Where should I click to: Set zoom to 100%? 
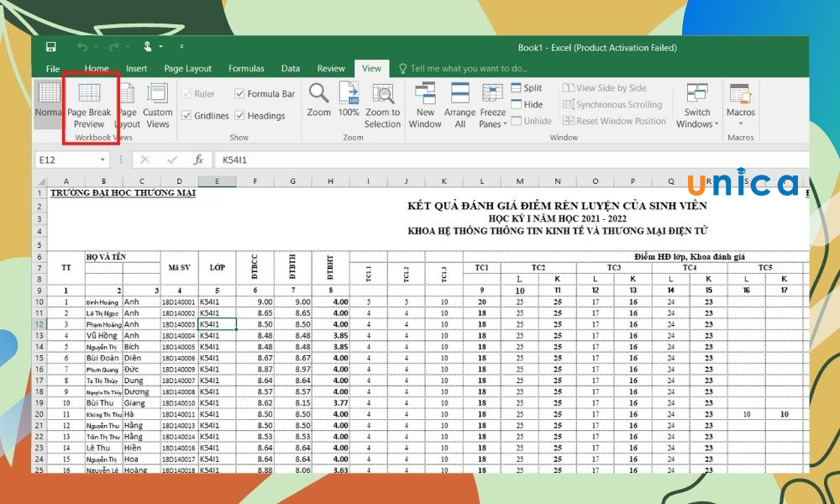pos(349,100)
